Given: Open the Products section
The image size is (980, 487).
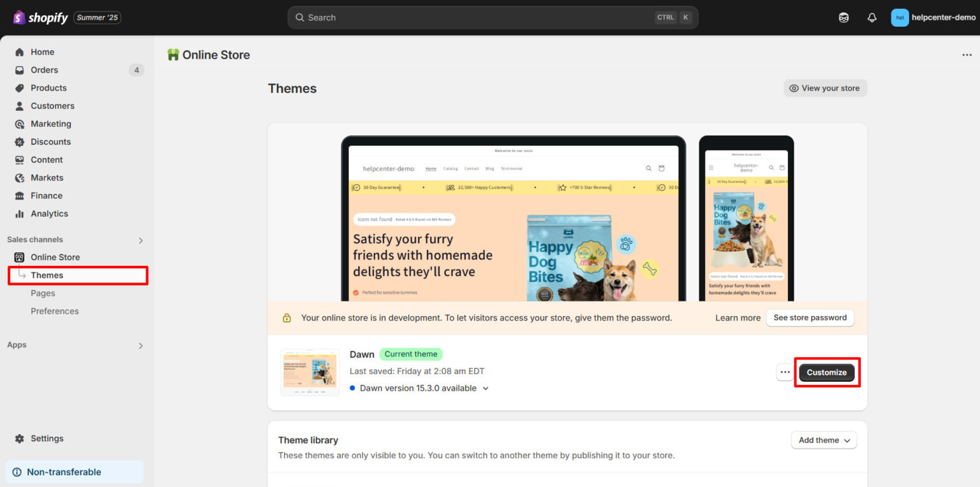Looking at the screenshot, I should click(x=48, y=87).
